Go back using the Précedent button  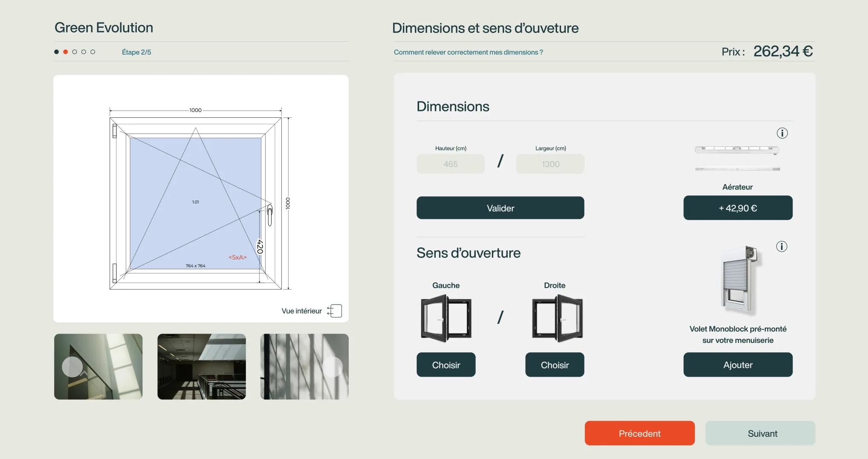pos(639,433)
